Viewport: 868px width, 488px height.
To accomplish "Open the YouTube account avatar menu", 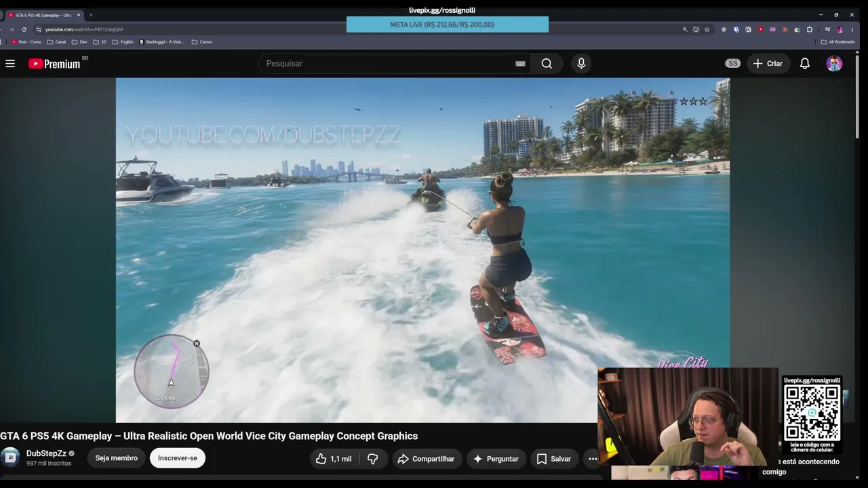I will click(x=834, y=64).
